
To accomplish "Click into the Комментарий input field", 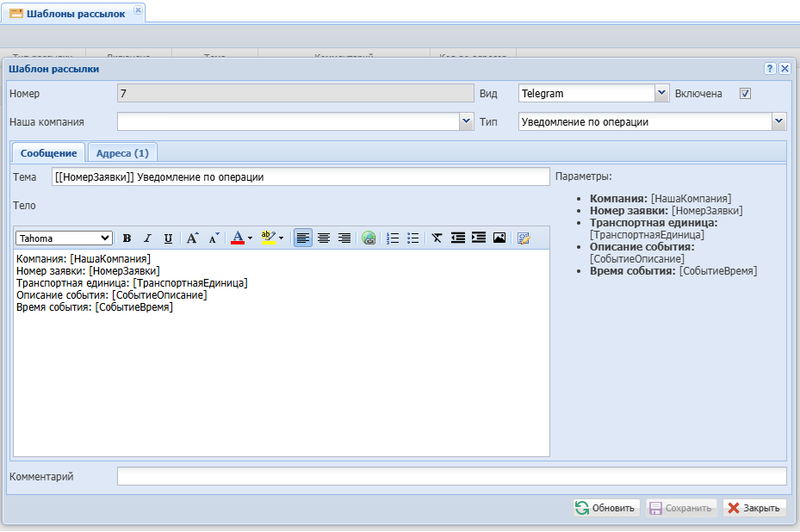I will pos(451,476).
